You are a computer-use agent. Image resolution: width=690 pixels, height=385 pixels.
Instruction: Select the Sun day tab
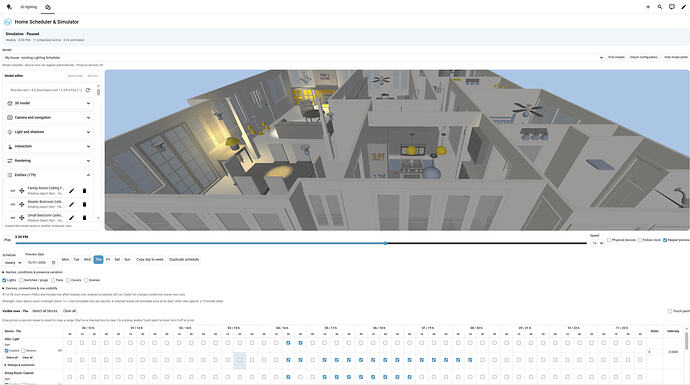tap(127, 260)
